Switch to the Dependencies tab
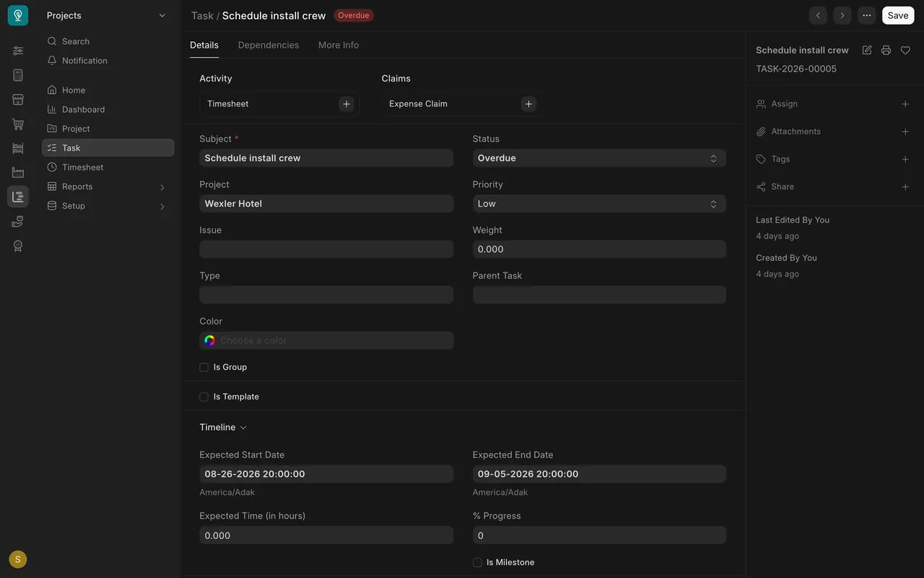 tap(269, 45)
